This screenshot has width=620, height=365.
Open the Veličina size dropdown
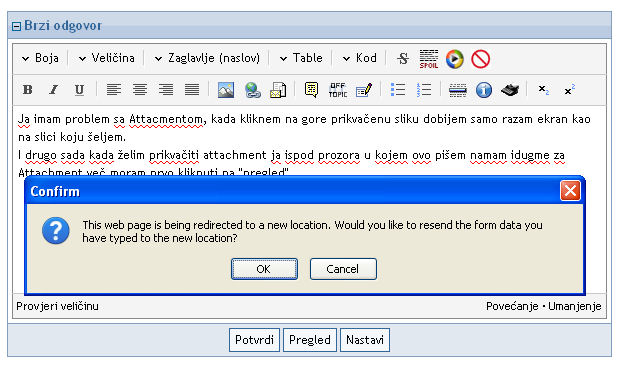coord(107,58)
